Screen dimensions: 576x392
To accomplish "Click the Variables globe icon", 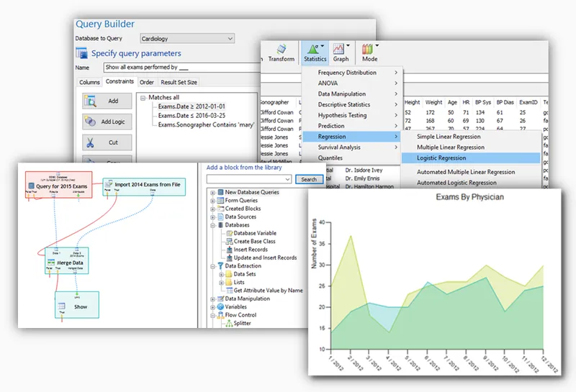I will [220, 307].
